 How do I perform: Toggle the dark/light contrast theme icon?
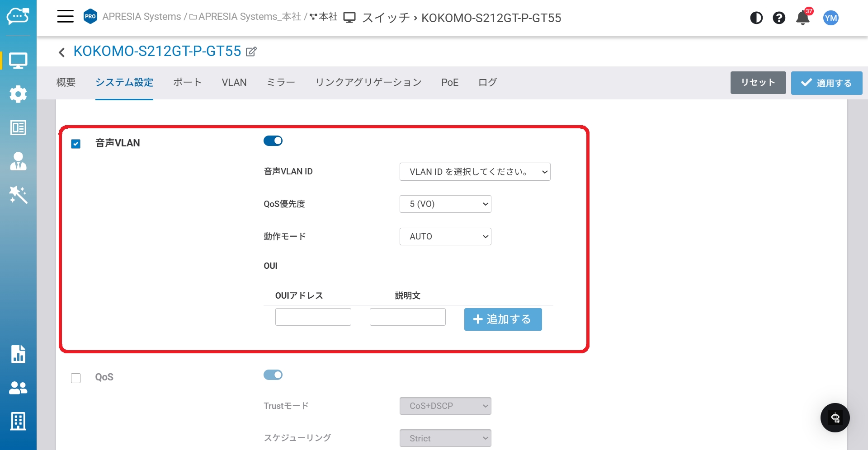[x=756, y=18]
